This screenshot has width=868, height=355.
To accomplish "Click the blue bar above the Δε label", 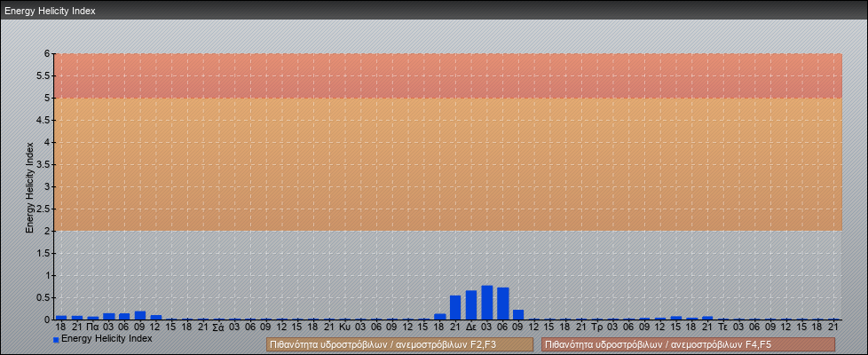I will pos(471,305).
